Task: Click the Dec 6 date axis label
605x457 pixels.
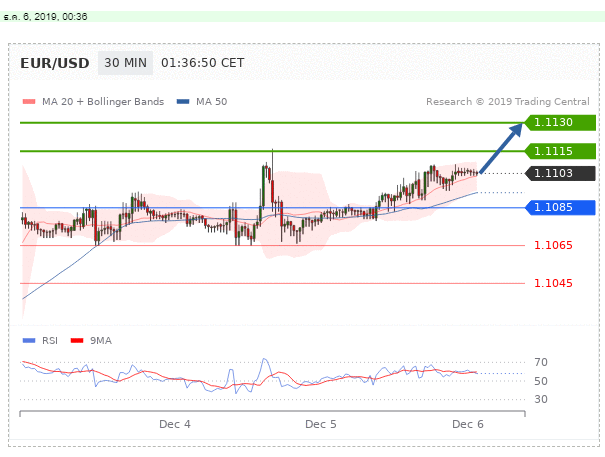Action: (x=468, y=425)
